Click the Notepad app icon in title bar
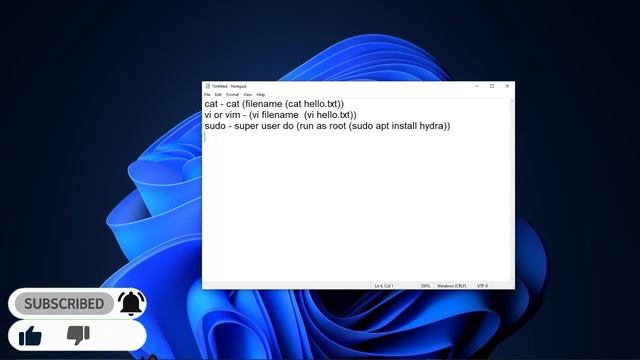Viewport: 640px width, 360px height. click(207, 86)
